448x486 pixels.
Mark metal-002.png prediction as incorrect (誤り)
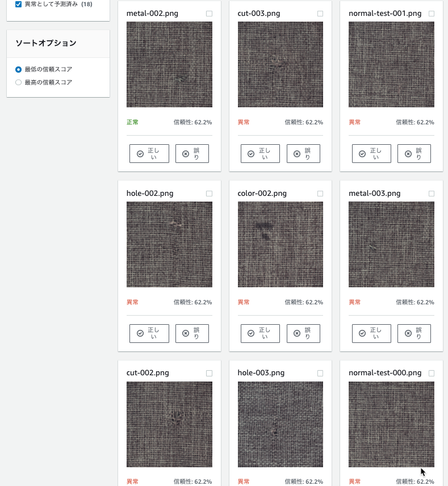pyautogui.click(x=192, y=153)
